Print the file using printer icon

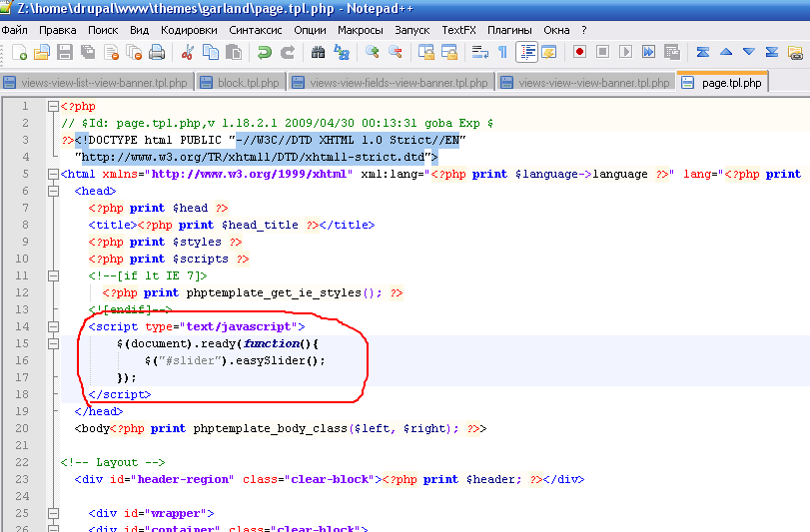point(157,52)
